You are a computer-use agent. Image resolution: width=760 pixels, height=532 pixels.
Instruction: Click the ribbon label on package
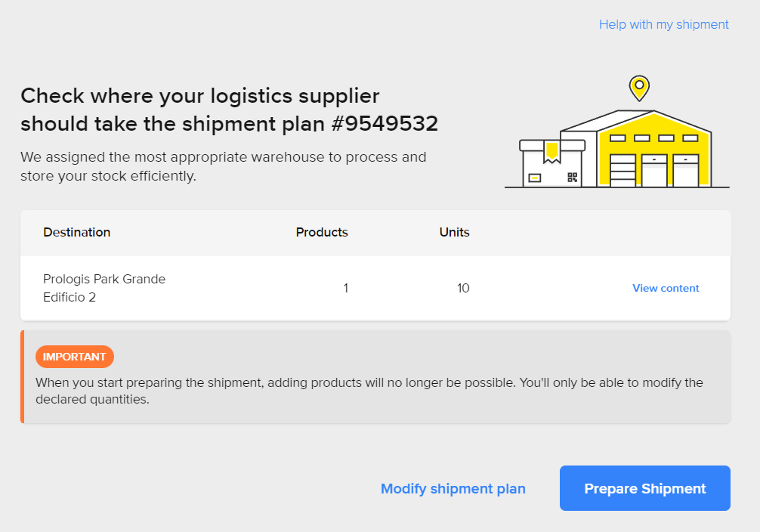552,151
